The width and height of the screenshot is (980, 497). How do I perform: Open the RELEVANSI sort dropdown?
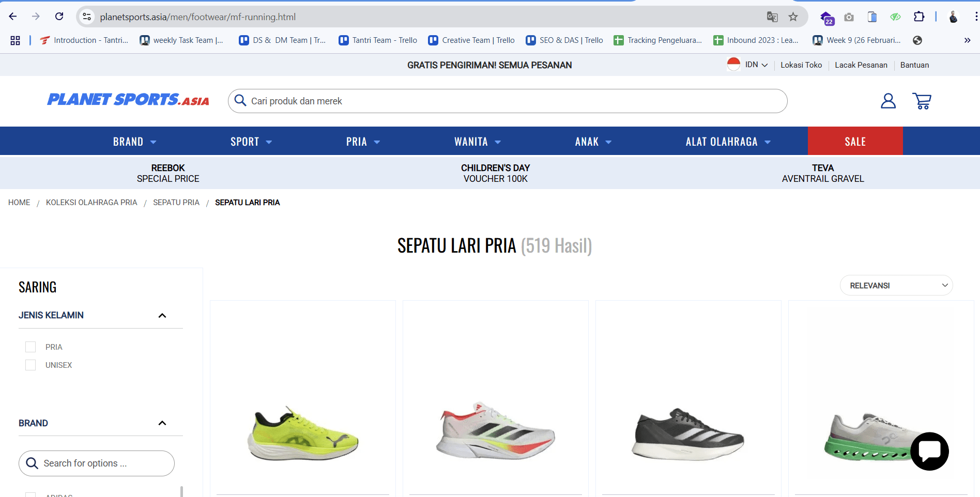tap(896, 285)
